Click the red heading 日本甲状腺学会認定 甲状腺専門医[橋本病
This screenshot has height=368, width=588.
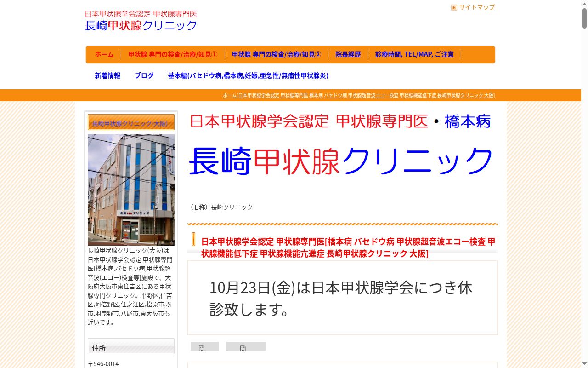point(348,247)
